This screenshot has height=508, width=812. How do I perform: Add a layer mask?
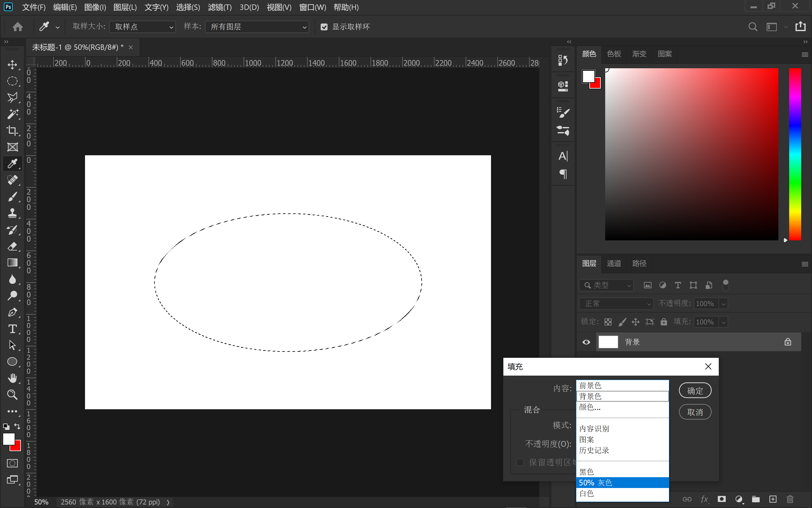pos(721,499)
